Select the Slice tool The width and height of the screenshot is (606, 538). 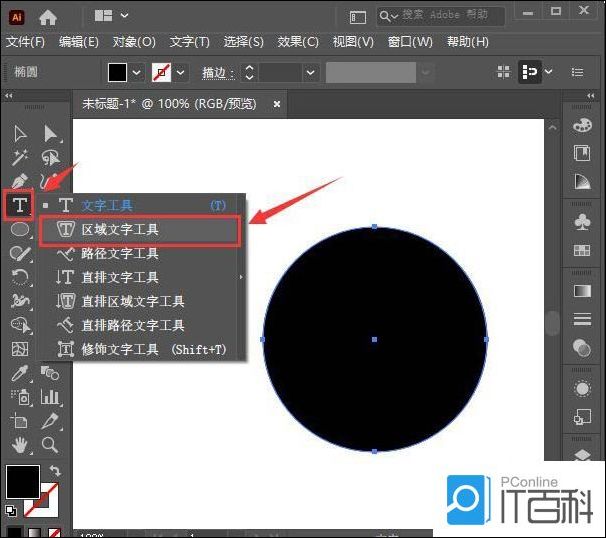(x=50, y=421)
